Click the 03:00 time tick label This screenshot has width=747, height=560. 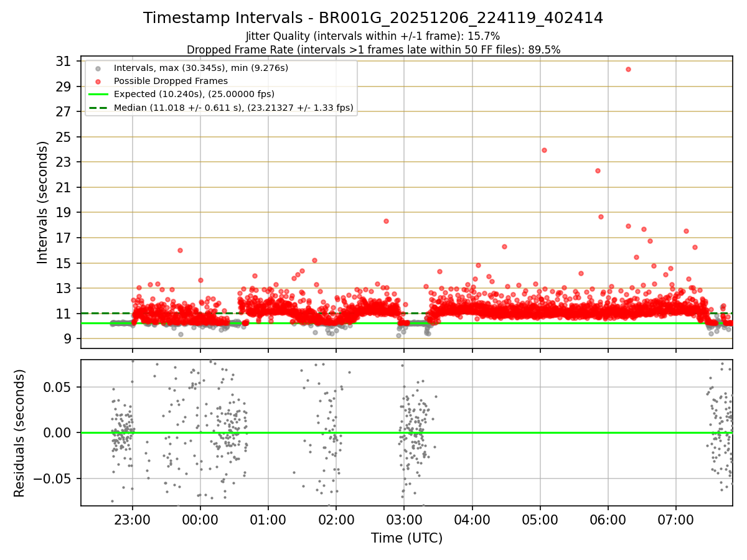point(404,520)
